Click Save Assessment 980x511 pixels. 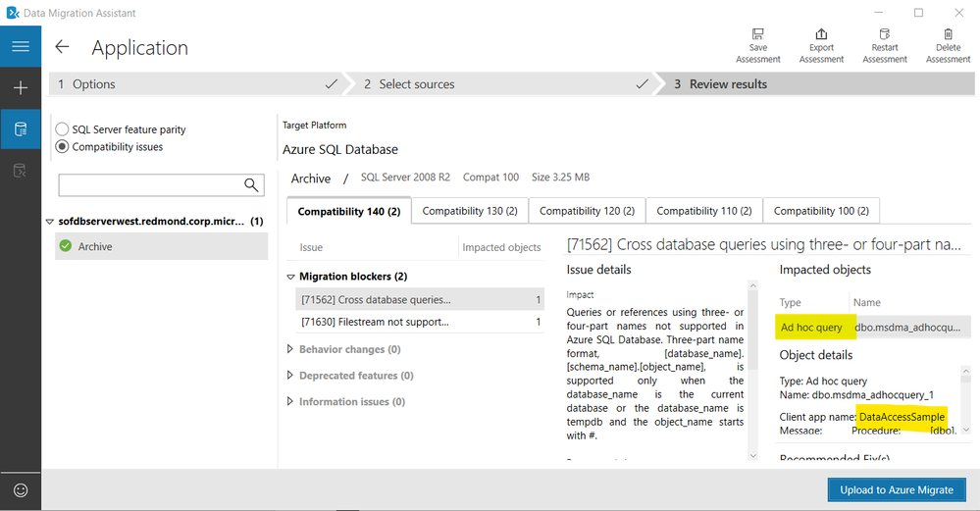pyautogui.click(x=757, y=45)
